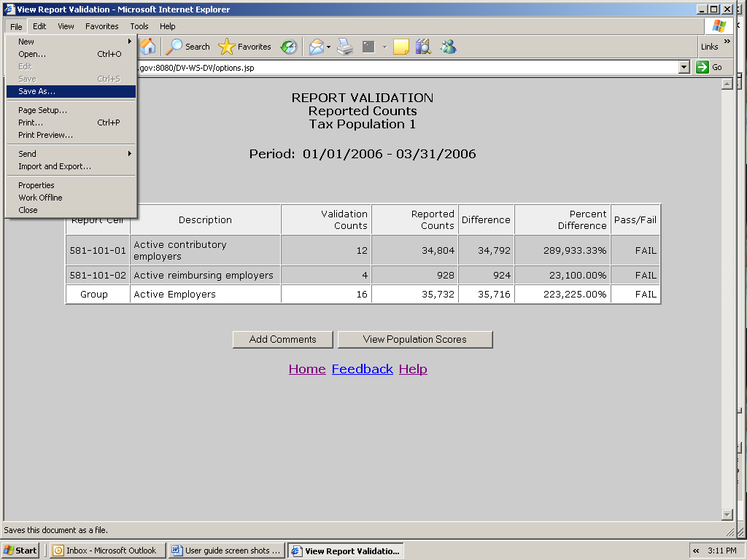
Task: Click the Windows Start button
Action: point(20,551)
